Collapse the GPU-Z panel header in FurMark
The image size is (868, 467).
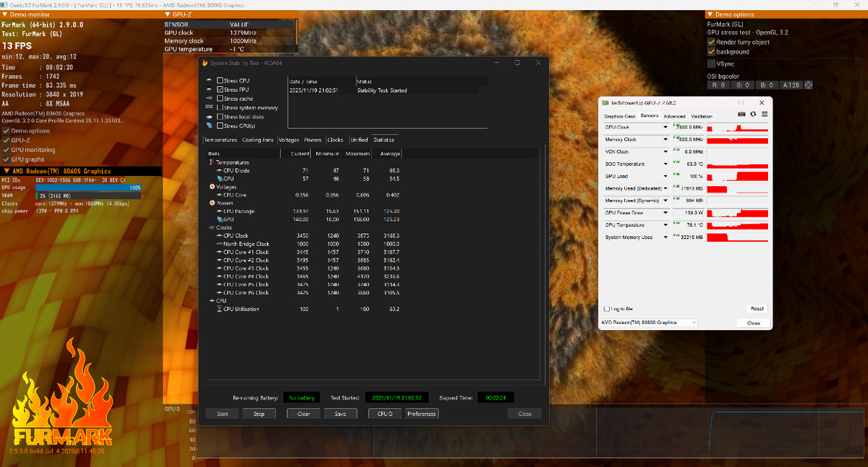point(169,14)
